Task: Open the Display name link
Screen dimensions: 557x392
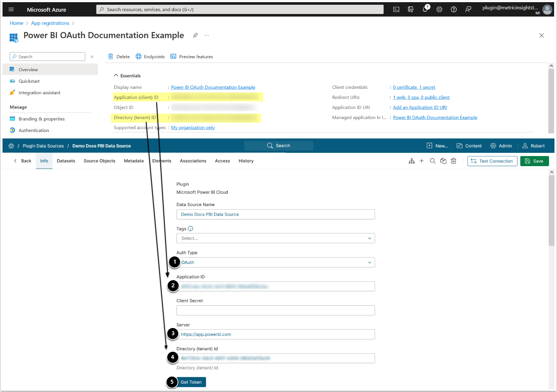Action: pyautogui.click(x=213, y=87)
